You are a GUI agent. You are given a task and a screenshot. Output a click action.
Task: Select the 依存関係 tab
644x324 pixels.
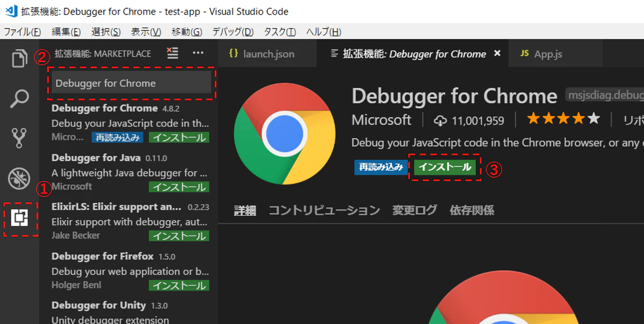(472, 210)
